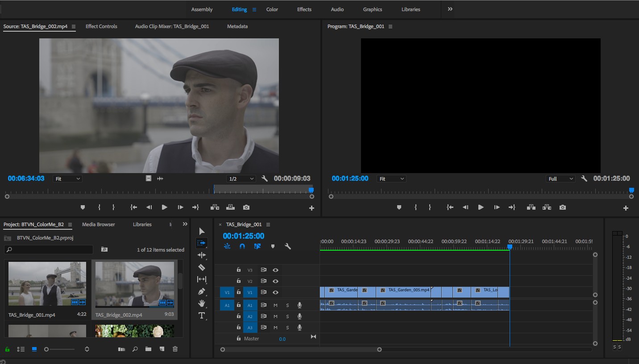Open Effect Controls tab
This screenshot has width=639, height=364.
pyautogui.click(x=101, y=26)
